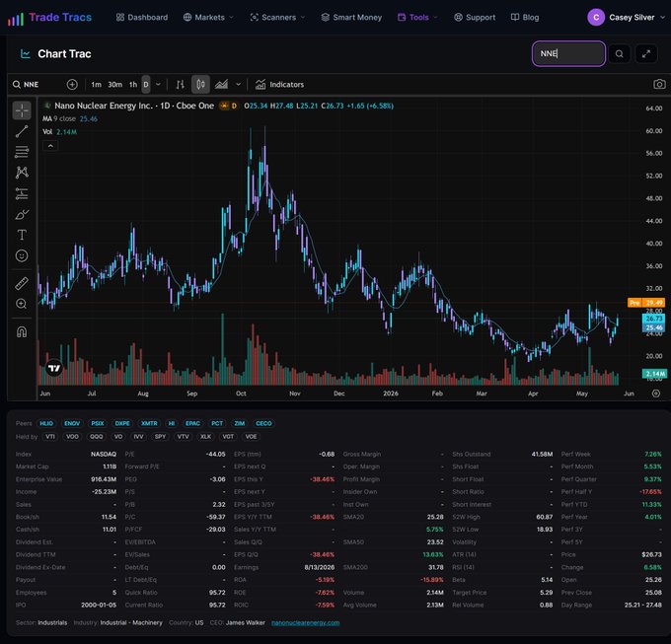671x644 pixels.
Task: Click the search magnifier button
Action: click(620, 54)
